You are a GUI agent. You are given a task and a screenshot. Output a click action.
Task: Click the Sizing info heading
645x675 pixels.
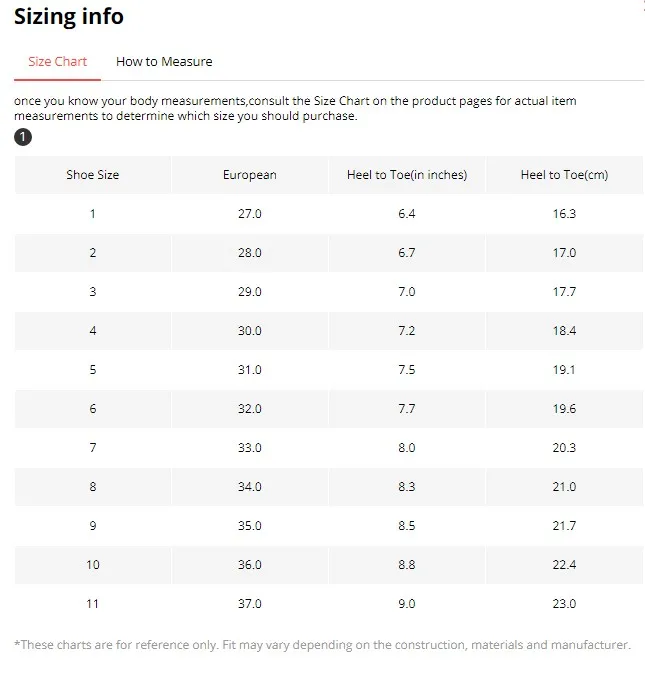click(69, 17)
